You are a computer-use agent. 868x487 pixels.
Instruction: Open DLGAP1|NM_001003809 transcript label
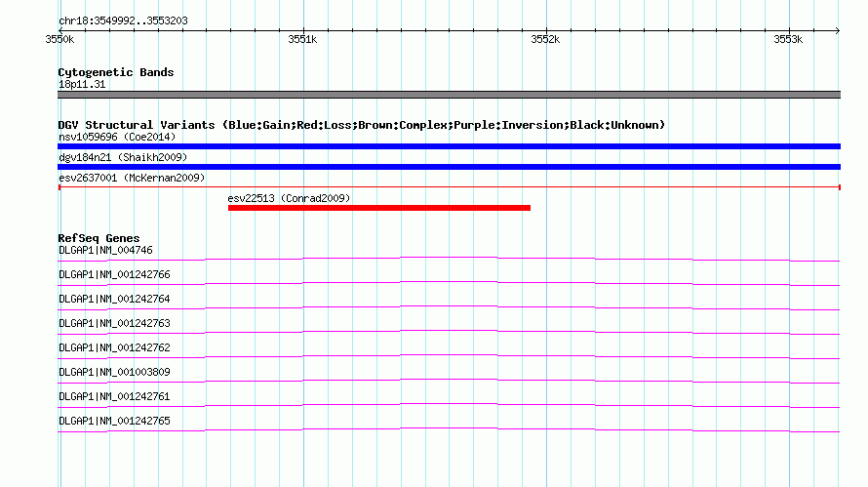pyautogui.click(x=114, y=372)
